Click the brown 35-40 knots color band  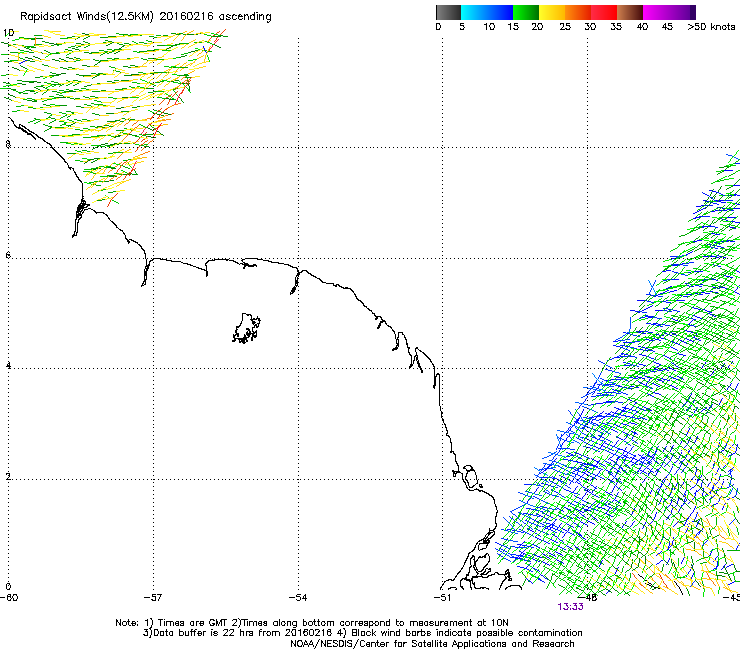[630, 12]
